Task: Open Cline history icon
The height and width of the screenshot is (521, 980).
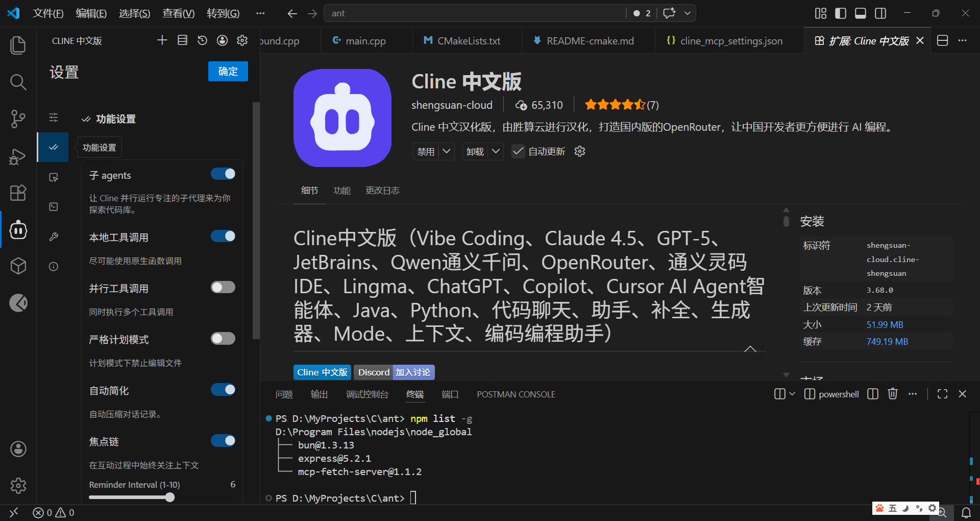Action: (202, 40)
